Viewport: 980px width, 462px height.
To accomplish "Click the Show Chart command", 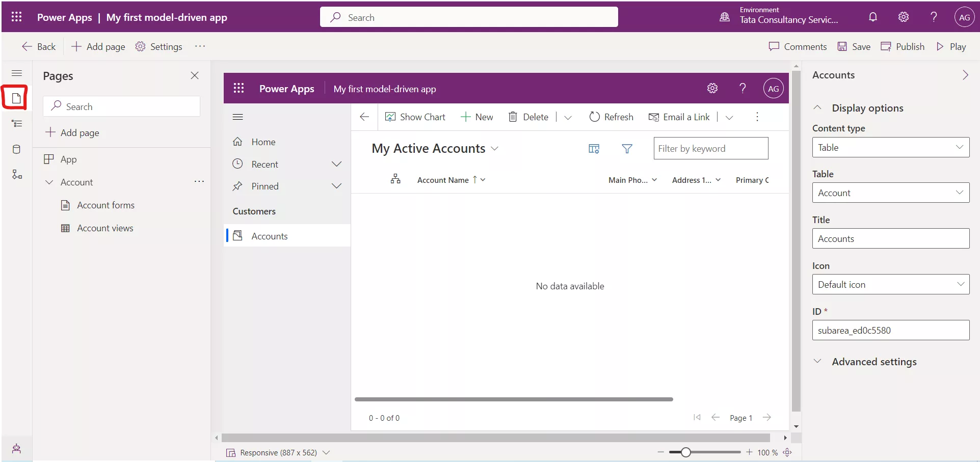I will [415, 117].
